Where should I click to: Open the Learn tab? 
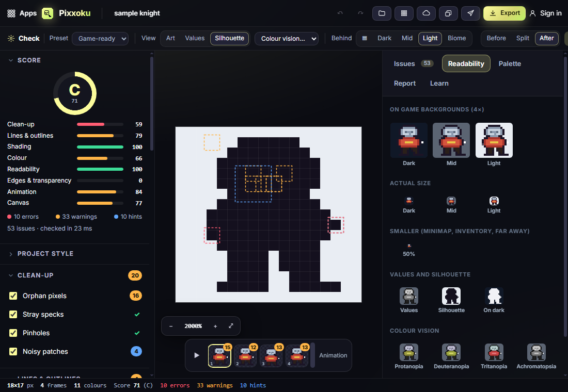point(439,83)
